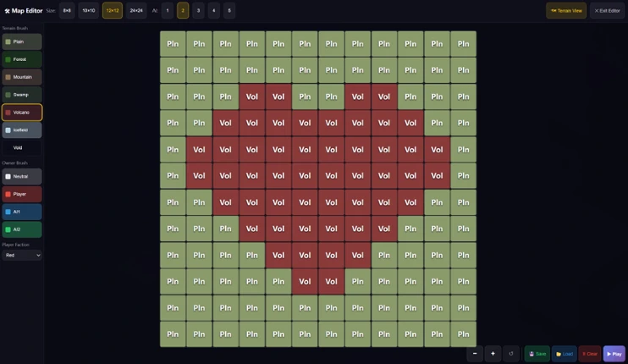The height and width of the screenshot is (364, 628).
Task: Select the 8x8 map size
Action: [67, 11]
